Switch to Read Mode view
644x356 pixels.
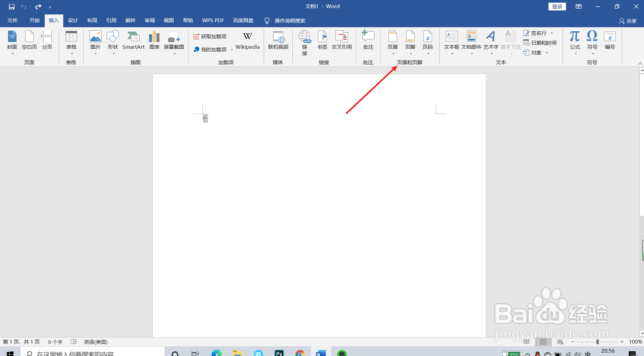tap(527, 342)
